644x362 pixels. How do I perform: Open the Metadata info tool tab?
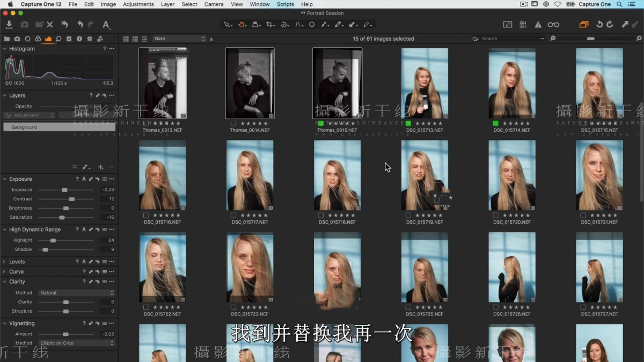tap(79, 39)
